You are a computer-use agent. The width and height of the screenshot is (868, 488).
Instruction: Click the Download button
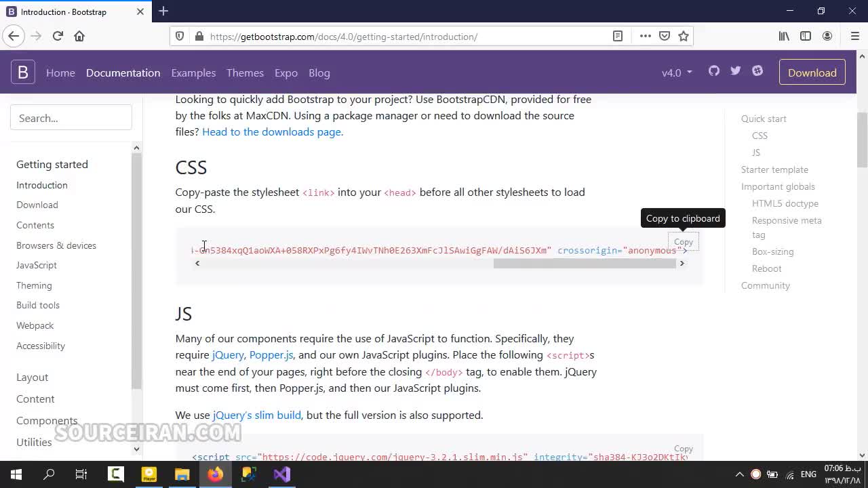(x=812, y=72)
